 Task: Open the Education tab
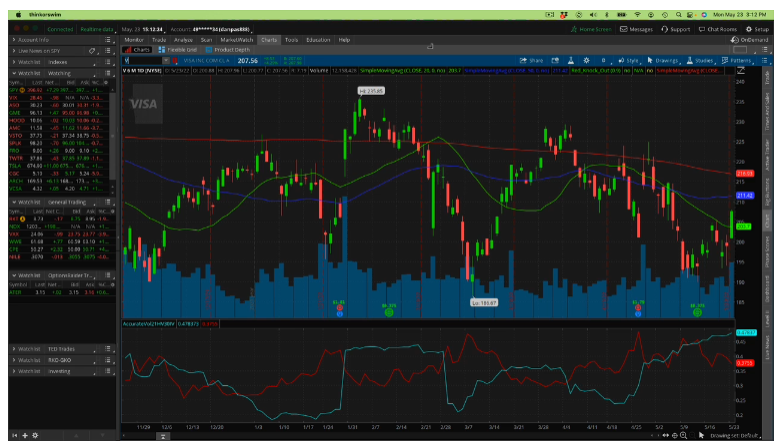[318, 40]
